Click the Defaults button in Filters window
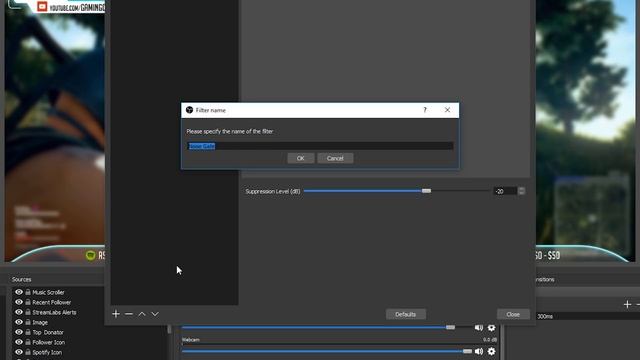This screenshot has height=360, width=640. coord(406,314)
